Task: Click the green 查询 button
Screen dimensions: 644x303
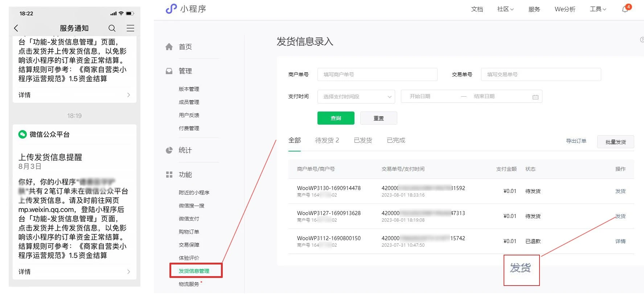Action: coord(336,118)
